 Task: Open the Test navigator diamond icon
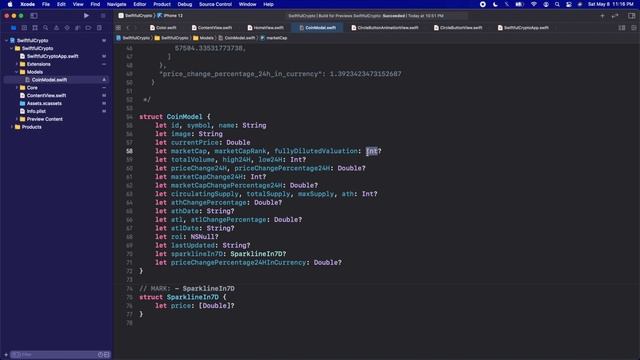(x=67, y=28)
